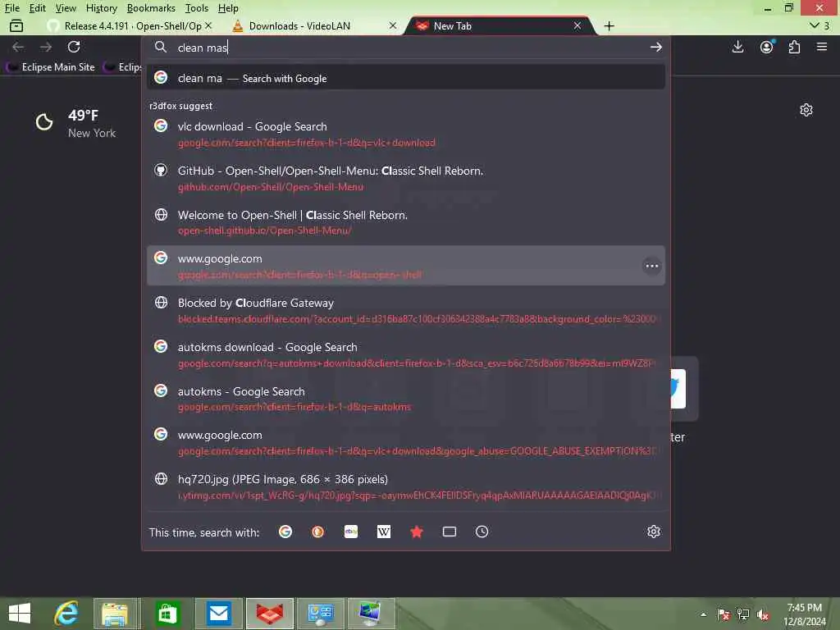Open the hamburger application menu
Image resolution: width=840 pixels, height=630 pixels.
822,47
